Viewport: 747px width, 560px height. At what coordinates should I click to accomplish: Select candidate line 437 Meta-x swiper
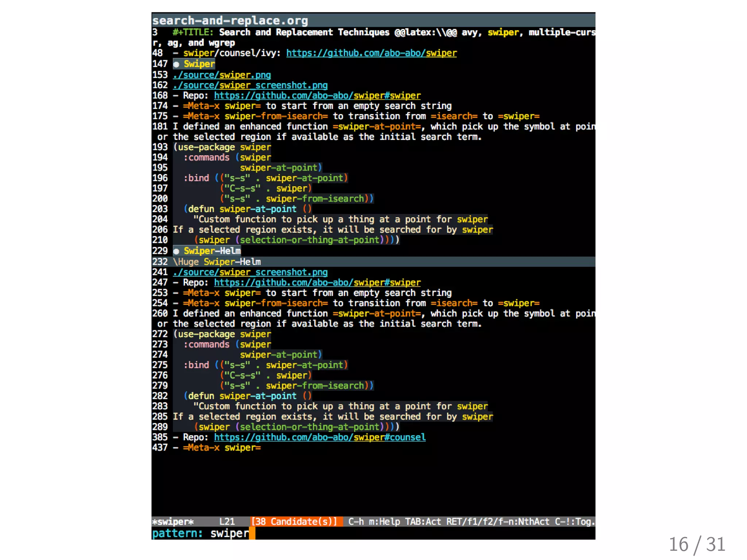tap(222, 448)
